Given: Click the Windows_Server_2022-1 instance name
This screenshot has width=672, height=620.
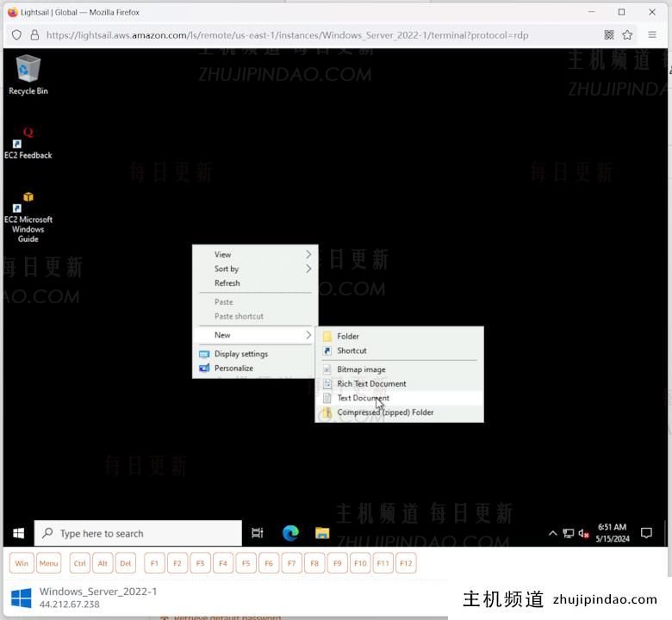Looking at the screenshot, I should [98, 592].
